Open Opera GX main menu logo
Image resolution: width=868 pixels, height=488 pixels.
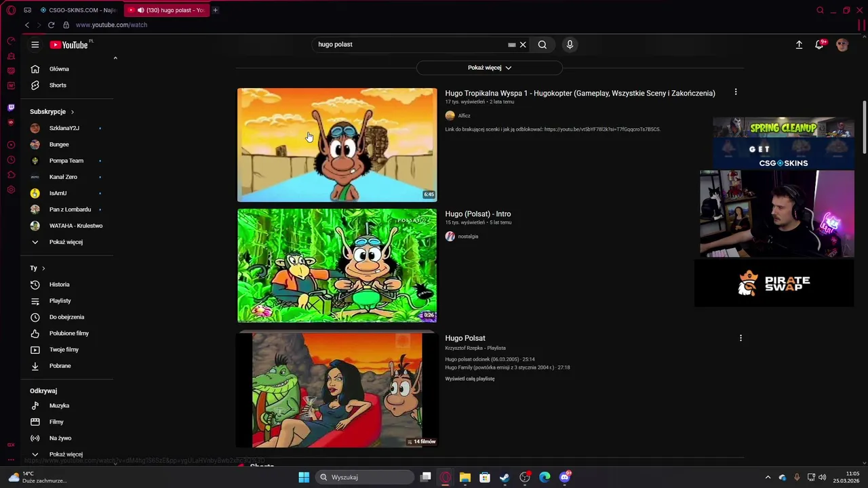click(x=11, y=10)
